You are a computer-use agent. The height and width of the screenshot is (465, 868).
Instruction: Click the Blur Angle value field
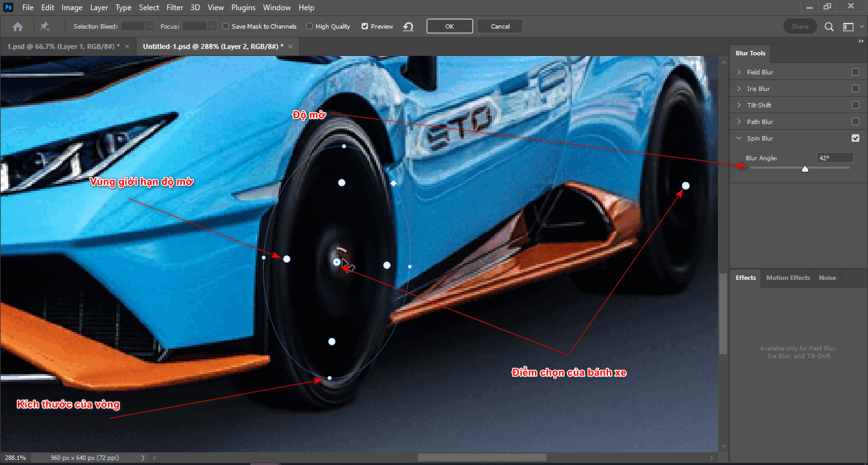834,157
